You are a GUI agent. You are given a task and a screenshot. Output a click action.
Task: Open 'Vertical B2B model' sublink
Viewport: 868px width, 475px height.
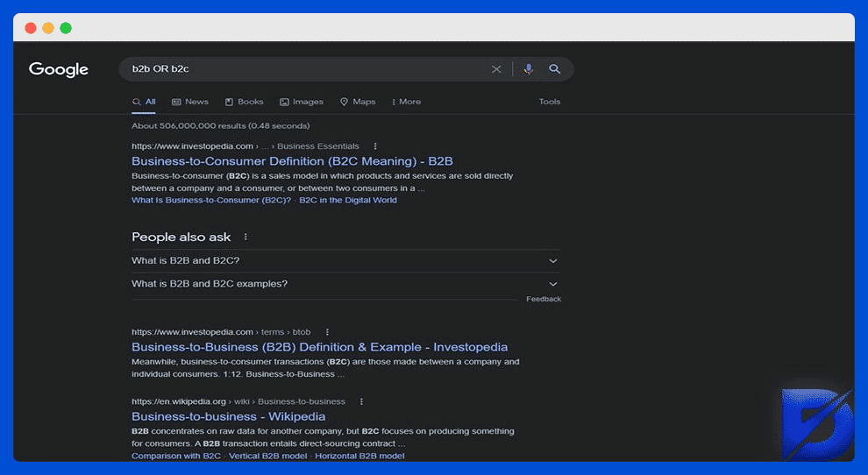(x=268, y=457)
